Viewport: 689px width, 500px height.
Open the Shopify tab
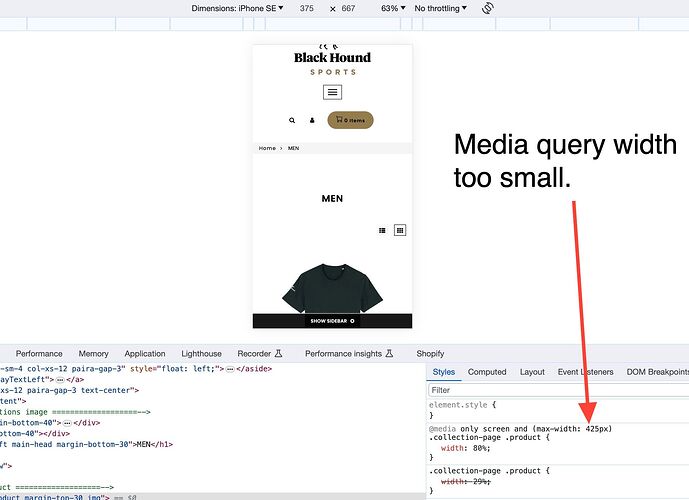point(430,354)
